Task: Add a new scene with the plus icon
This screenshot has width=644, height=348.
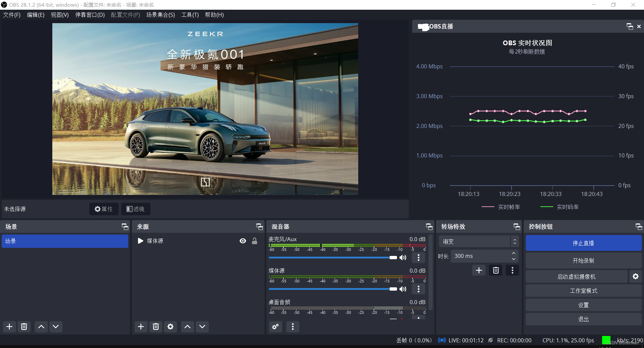Action: (x=9, y=327)
